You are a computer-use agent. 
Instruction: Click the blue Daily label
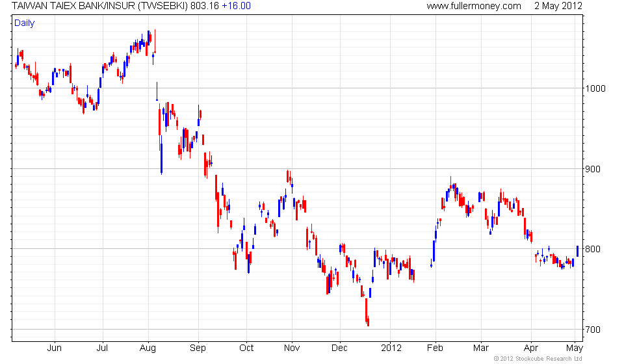pos(25,23)
